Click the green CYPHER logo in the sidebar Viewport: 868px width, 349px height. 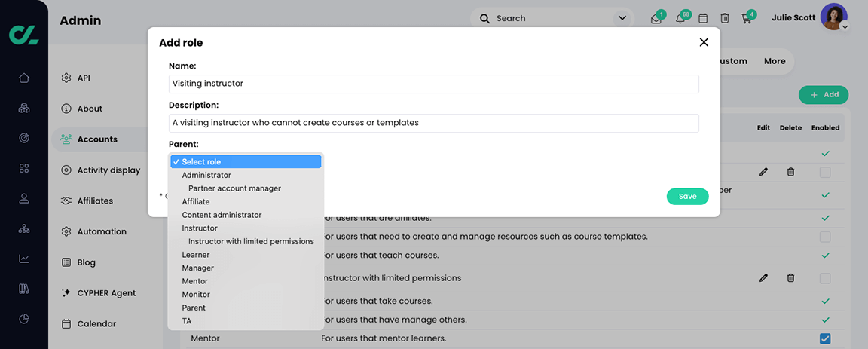[x=24, y=35]
